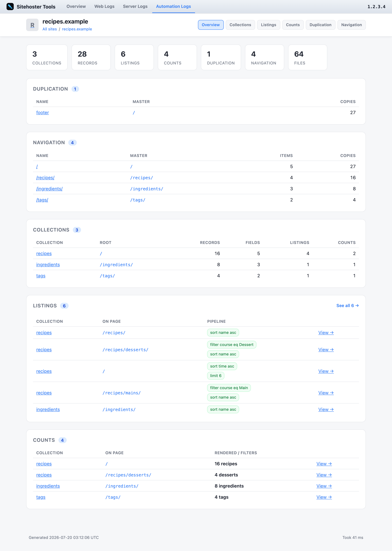View the 16 recipes count
Viewport: 392px width, 551px height.
click(324, 464)
